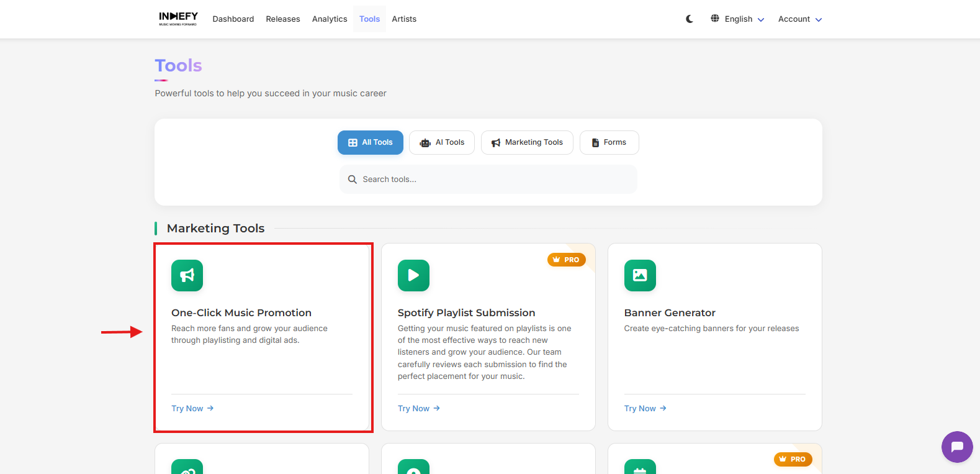Try Now for Banner Generator
Image resolution: width=980 pixels, height=474 pixels.
coord(645,408)
